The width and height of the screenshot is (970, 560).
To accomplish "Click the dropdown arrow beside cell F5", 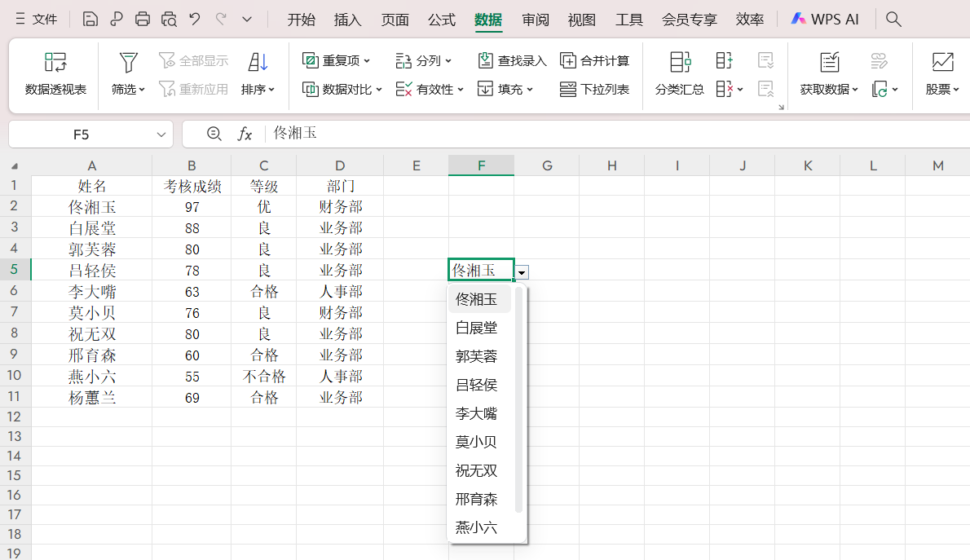I will click(522, 271).
